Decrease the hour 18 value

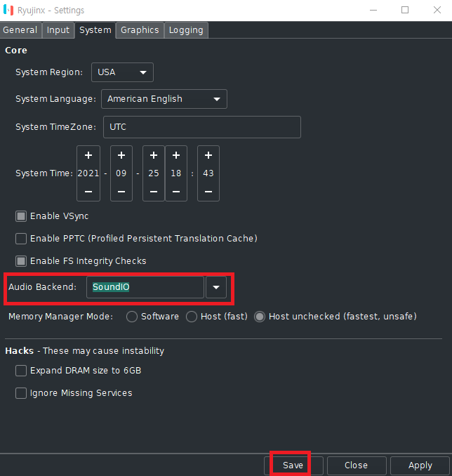pos(176,192)
